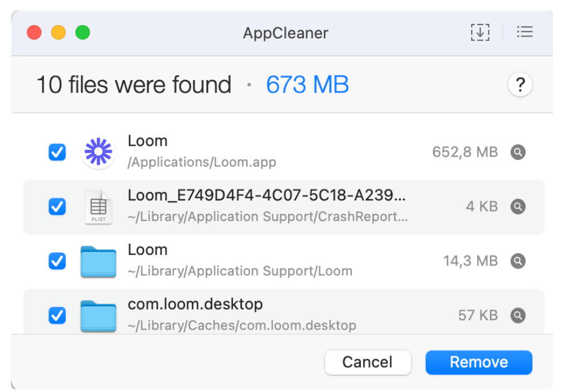Reveal com.loom.desktop cache using its magnifier icon
This screenshot has height=392, width=563.
[518, 316]
